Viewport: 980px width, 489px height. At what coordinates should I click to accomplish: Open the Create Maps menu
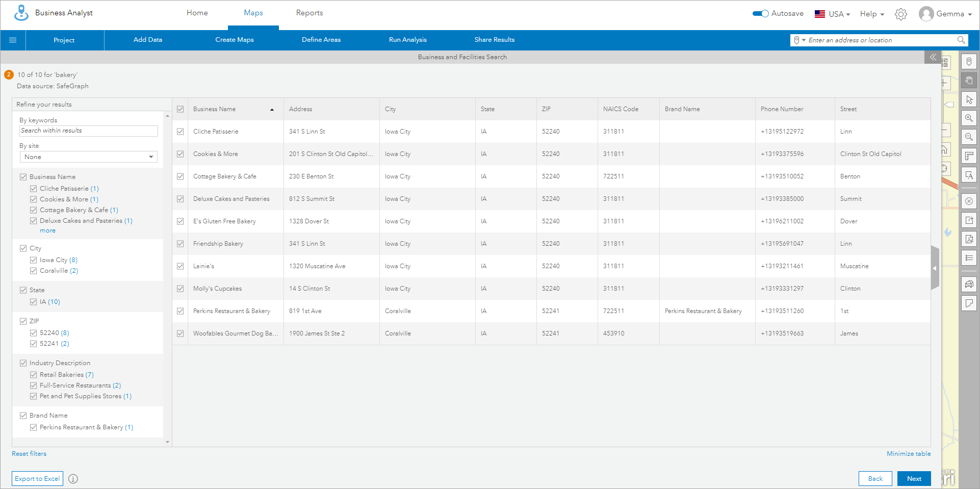coord(235,40)
